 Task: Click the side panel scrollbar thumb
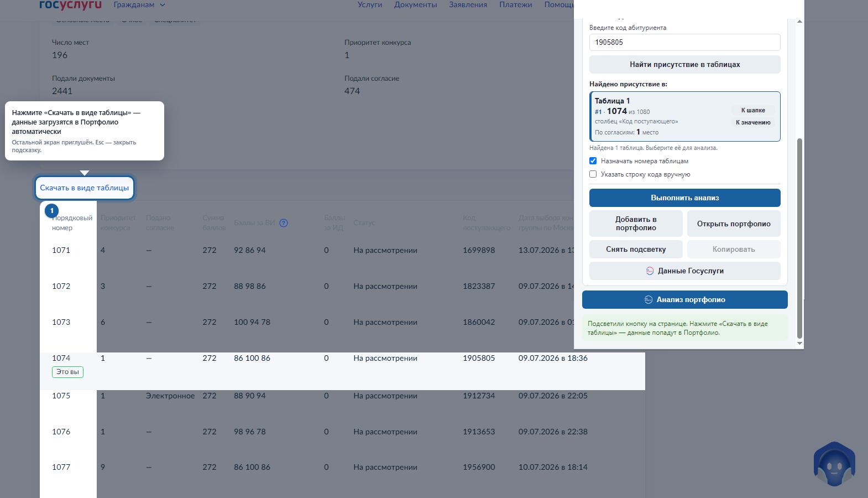point(799,238)
